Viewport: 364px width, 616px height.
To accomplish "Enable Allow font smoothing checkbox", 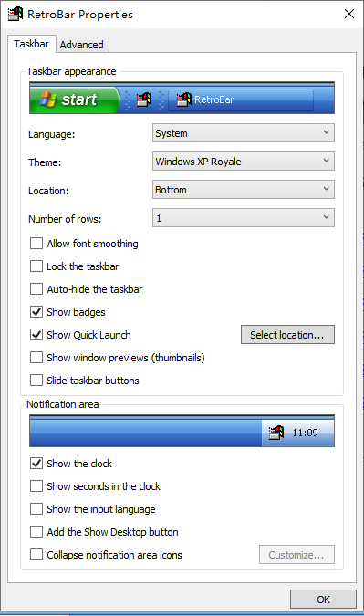I will pos(36,244).
